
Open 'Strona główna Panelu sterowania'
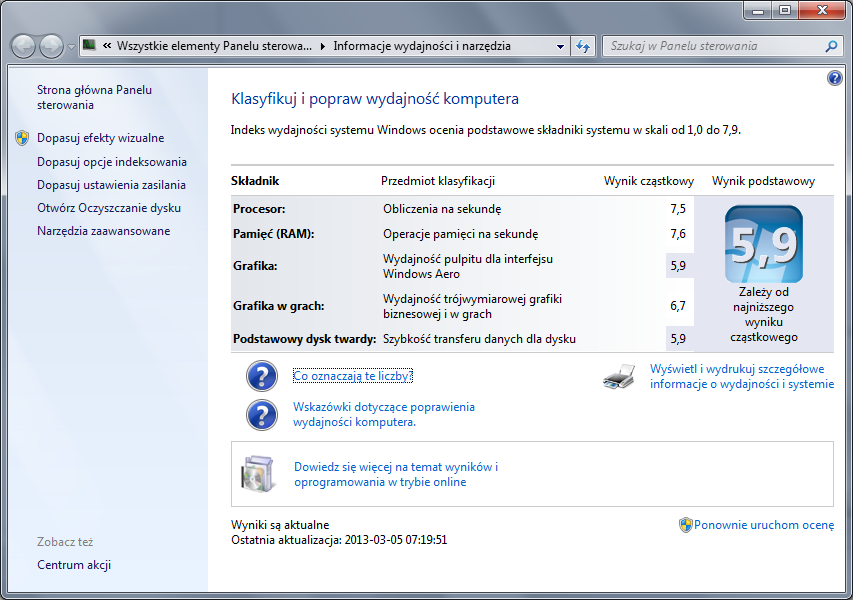(94, 97)
